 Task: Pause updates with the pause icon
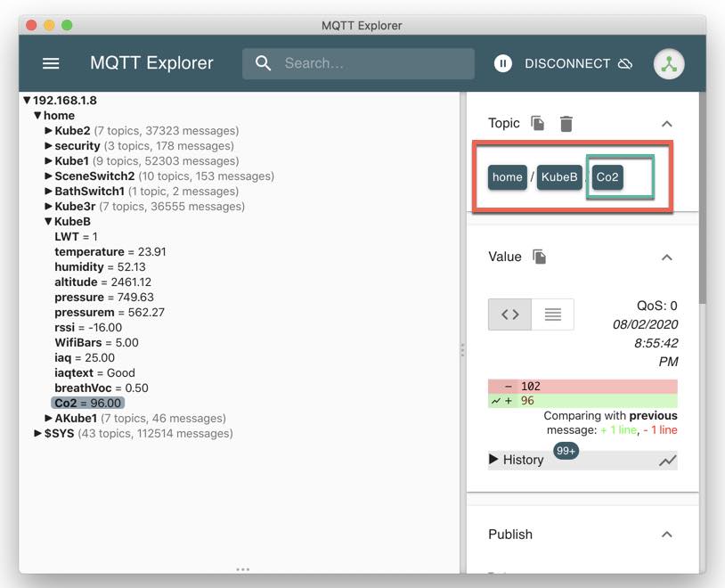click(502, 63)
